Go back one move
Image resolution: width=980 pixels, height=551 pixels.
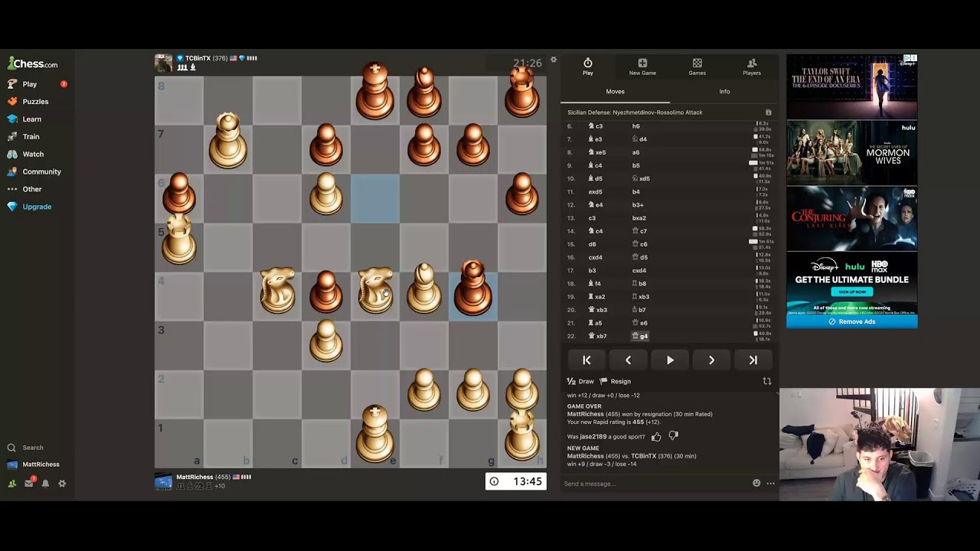[x=628, y=360]
